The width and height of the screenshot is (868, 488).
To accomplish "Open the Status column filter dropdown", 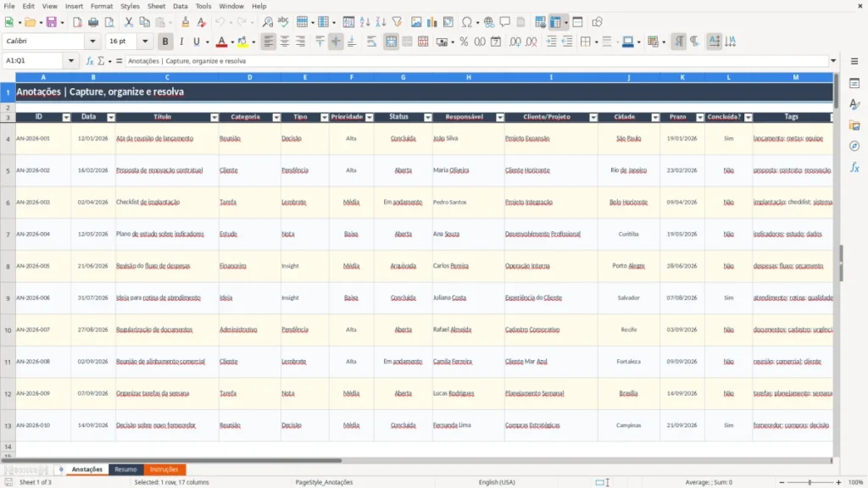I will click(427, 117).
